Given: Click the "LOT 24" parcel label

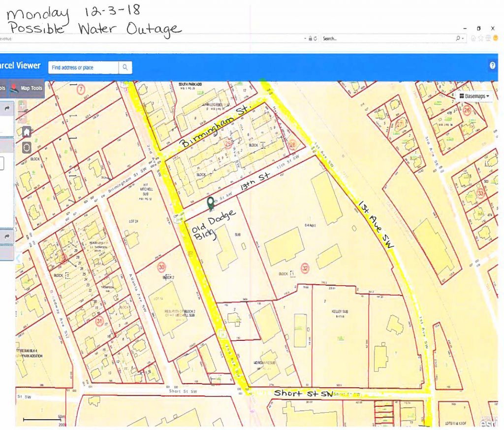Looking at the screenshot, I should pos(134,221).
